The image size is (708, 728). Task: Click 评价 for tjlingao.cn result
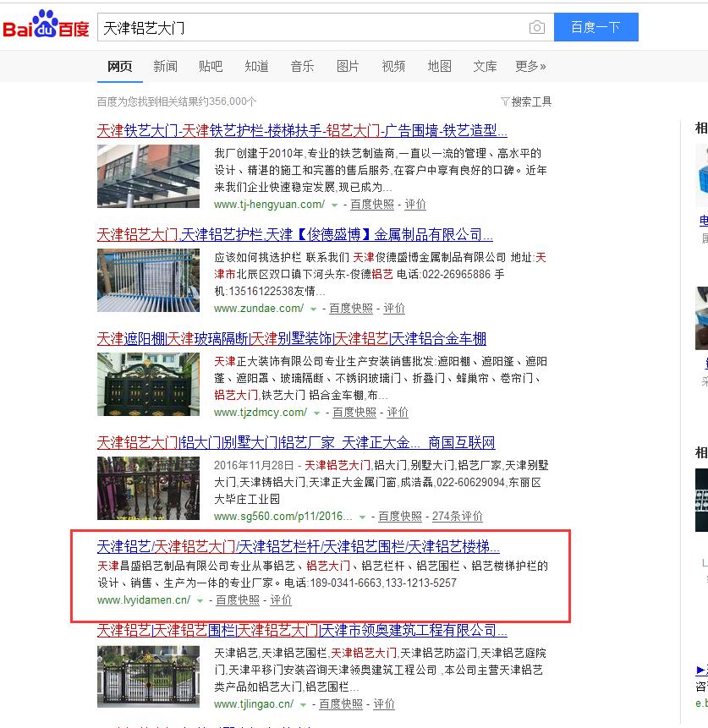coord(384,703)
